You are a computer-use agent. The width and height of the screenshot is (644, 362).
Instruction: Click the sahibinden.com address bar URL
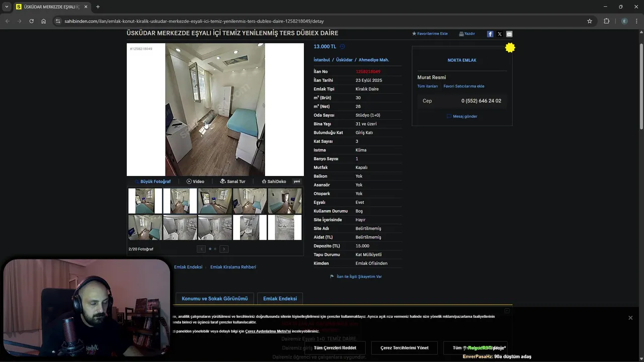194,21
